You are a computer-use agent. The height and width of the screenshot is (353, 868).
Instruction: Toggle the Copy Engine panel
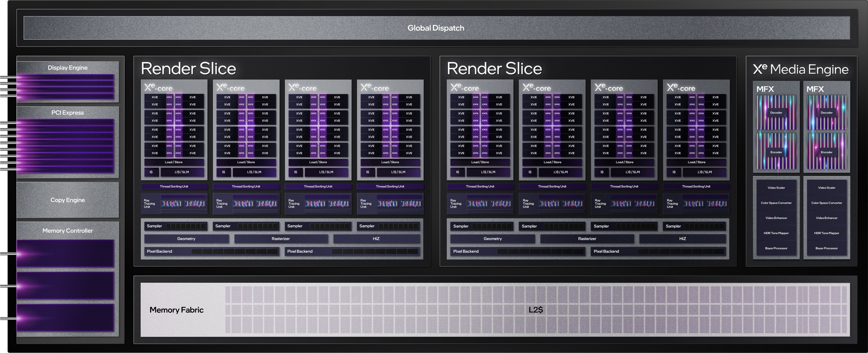pos(67,200)
